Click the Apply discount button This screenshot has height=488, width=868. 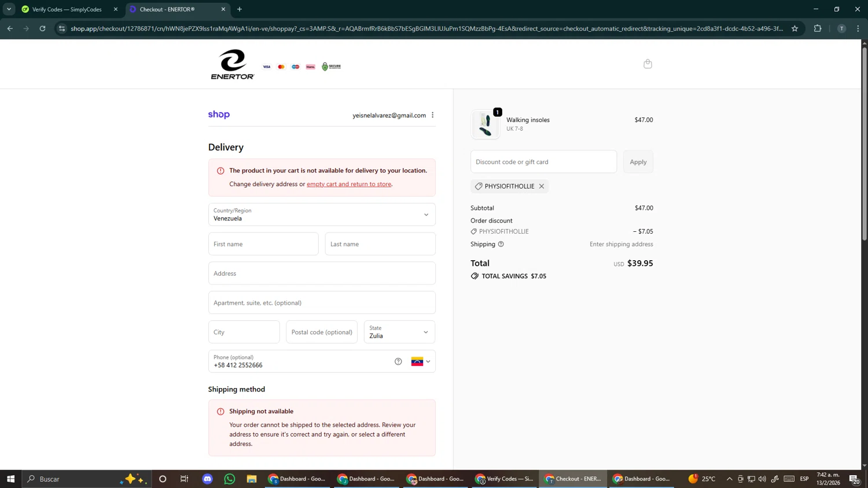click(x=638, y=162)
